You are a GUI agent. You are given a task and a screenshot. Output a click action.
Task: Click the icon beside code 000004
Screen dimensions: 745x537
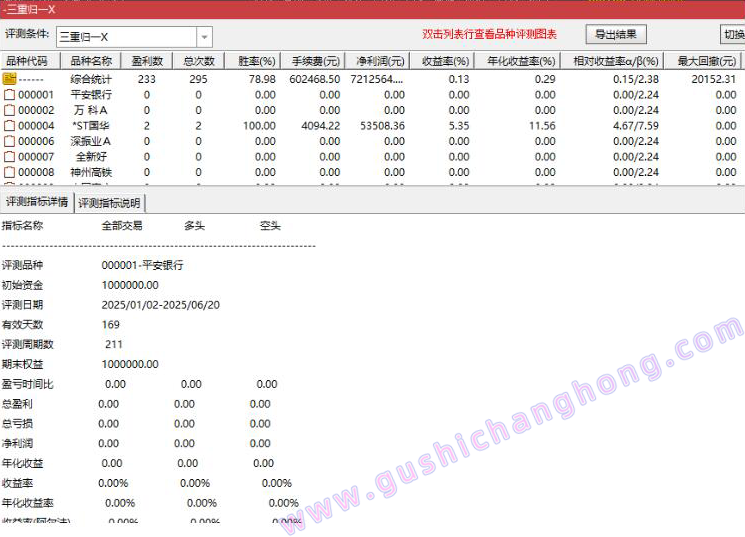click(x=10, y=126)
